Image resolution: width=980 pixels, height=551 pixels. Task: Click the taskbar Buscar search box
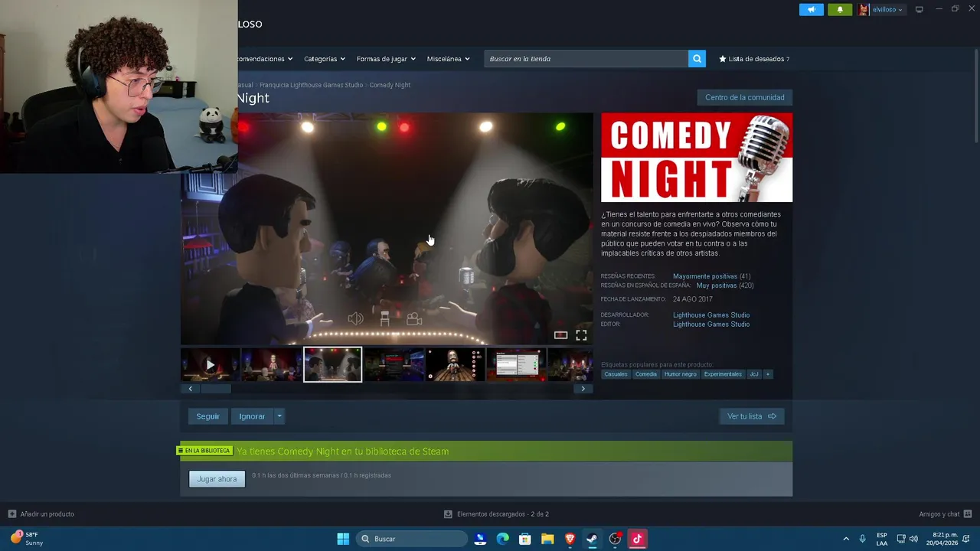point(412,539)
